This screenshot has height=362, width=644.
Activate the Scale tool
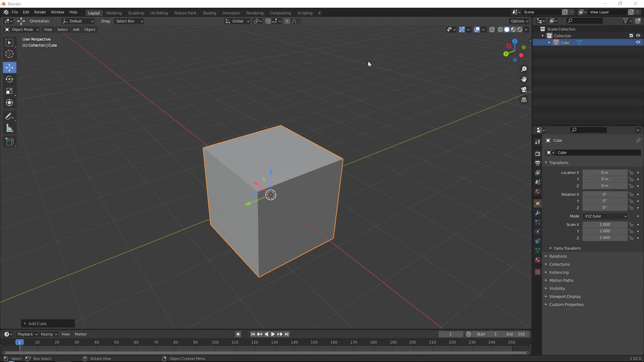tap(9, 91)
